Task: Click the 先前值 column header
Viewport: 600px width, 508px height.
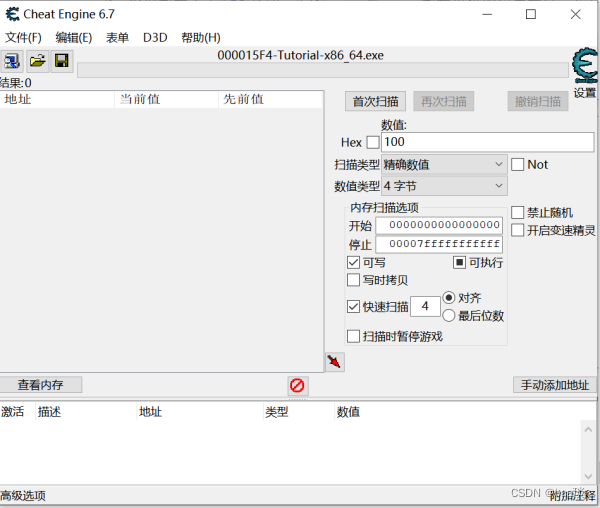Action: pyautogui.click(x=271, y=99)
